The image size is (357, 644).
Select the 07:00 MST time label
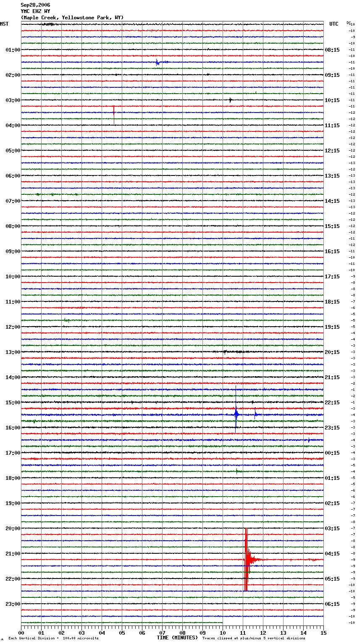(13, 201)
